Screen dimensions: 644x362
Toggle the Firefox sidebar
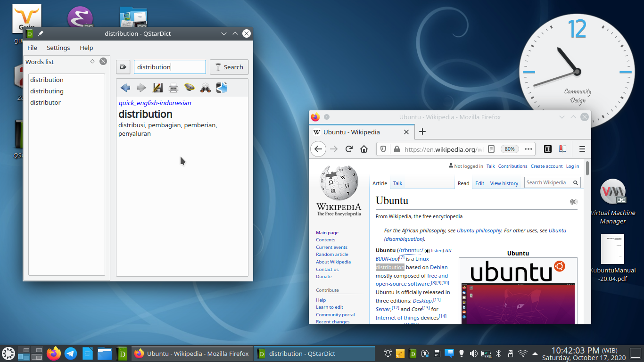(562, 149)
